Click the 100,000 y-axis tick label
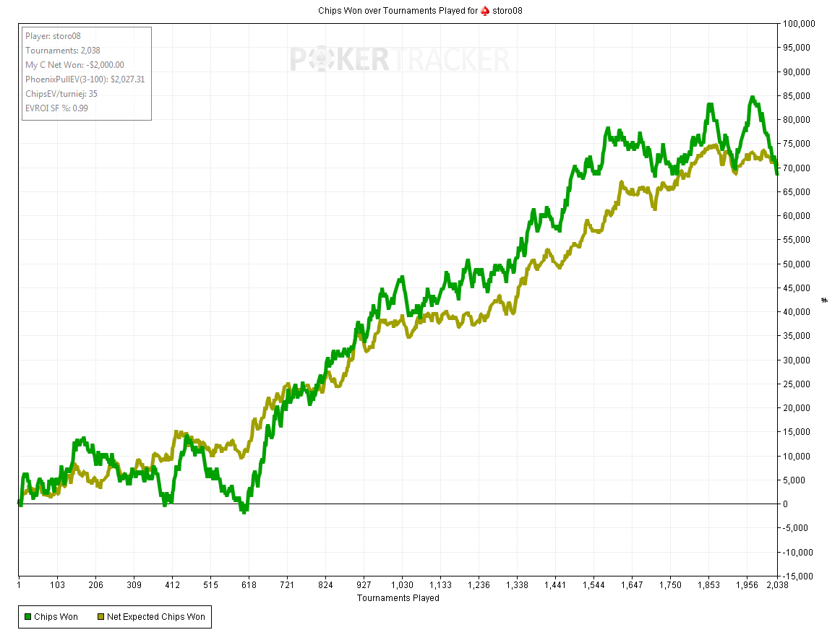Image resolution: width=840 pixels, height=635 pixels. point(799,24)
